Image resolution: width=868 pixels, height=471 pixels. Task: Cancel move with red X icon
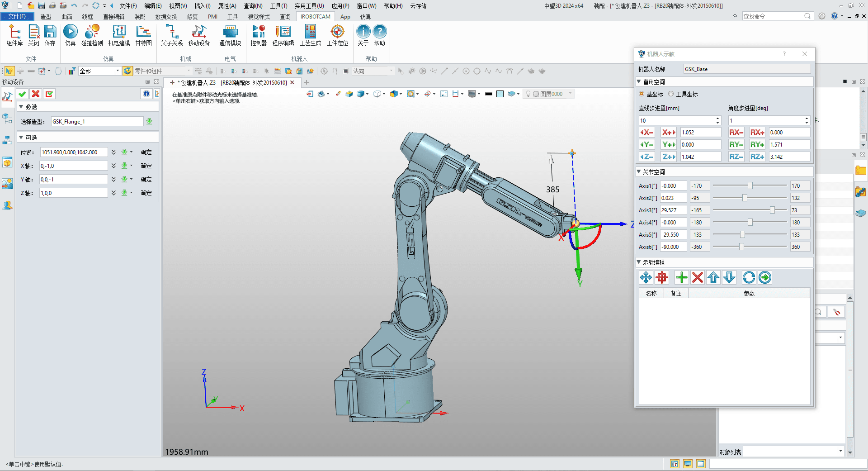coord(36,94)
